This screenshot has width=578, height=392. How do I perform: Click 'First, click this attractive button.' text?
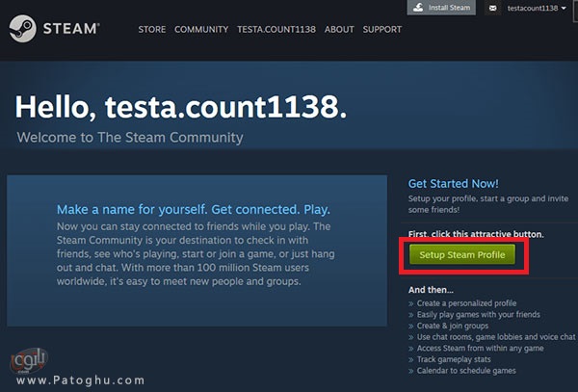[476, 234]
